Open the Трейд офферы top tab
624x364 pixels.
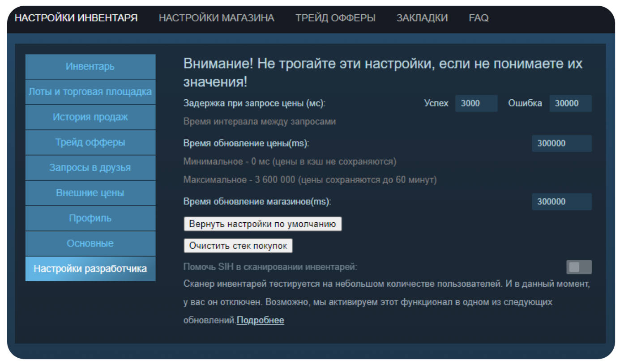click(335, 18)
